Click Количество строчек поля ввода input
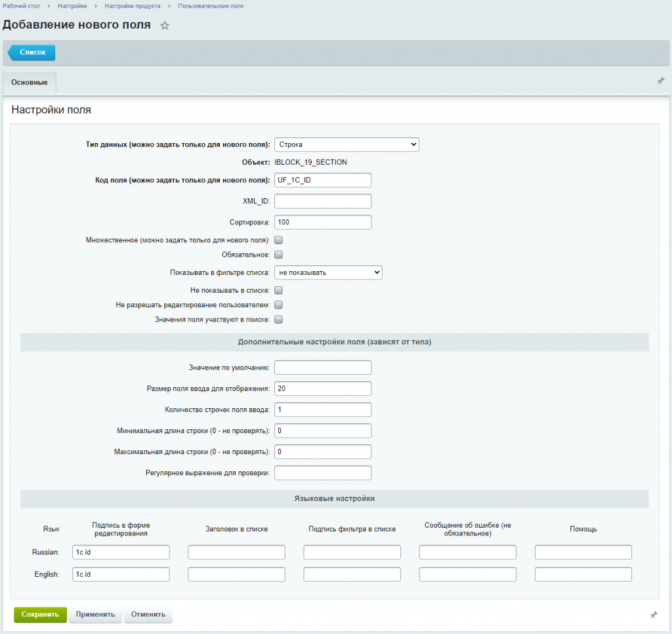 click(x=323, y=410)
